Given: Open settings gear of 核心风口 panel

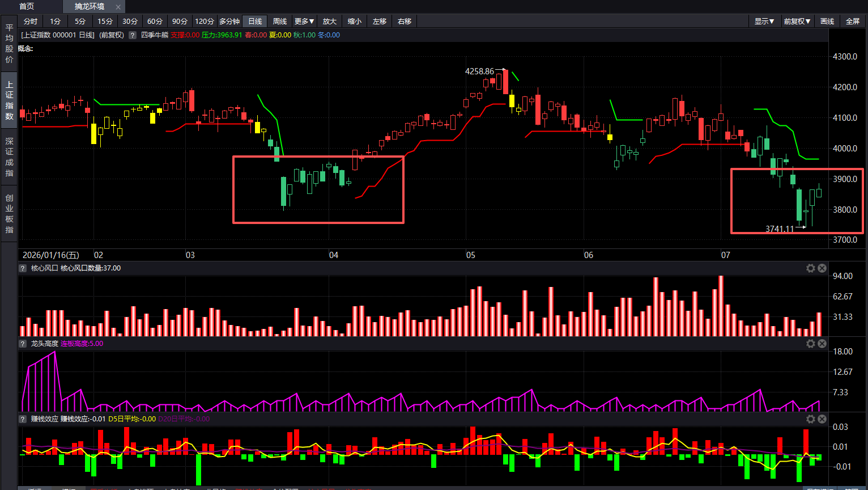Looking at the screenshot, I should 811,268.
